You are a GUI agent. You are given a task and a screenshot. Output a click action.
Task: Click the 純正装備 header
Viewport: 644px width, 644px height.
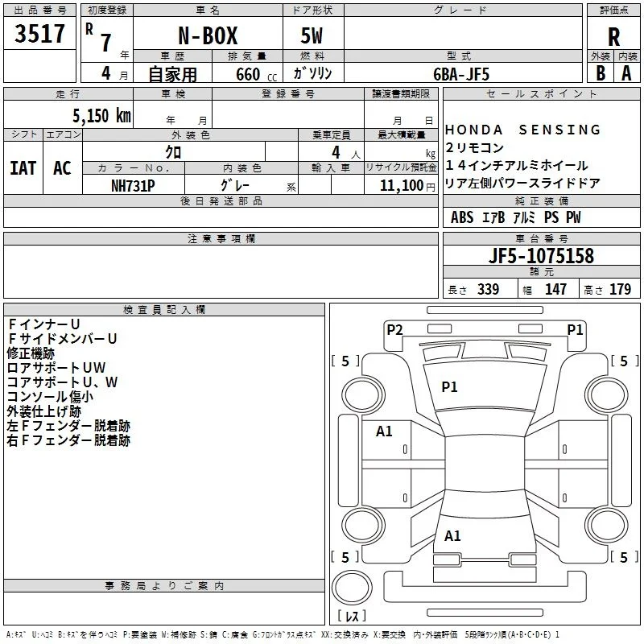pos(541,200)
